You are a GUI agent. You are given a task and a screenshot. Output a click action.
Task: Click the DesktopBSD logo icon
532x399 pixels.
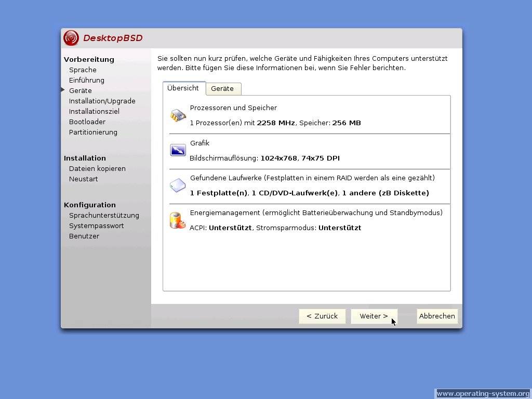pos(71,37)
